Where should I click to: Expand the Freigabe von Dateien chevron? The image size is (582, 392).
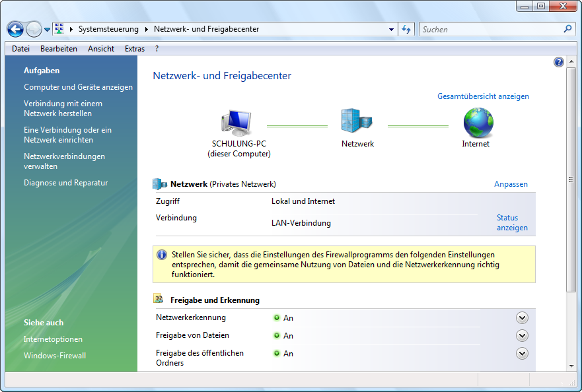522,335
